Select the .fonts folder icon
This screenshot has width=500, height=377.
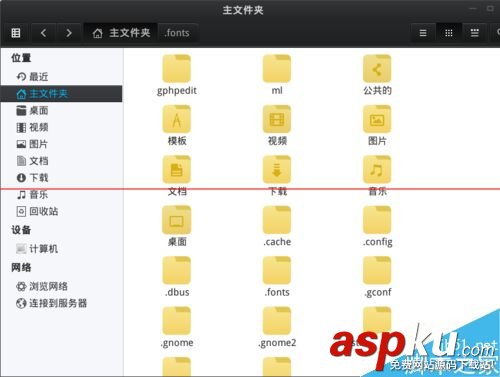click(x=277, y=270)
